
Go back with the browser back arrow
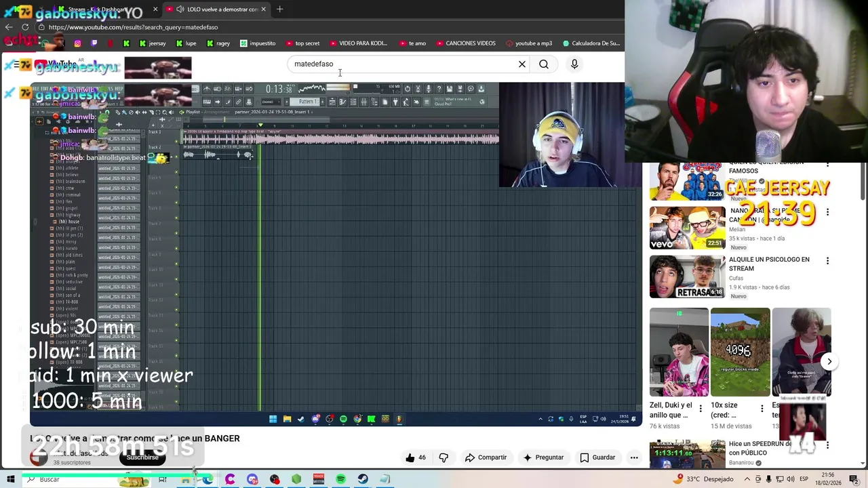8,27
